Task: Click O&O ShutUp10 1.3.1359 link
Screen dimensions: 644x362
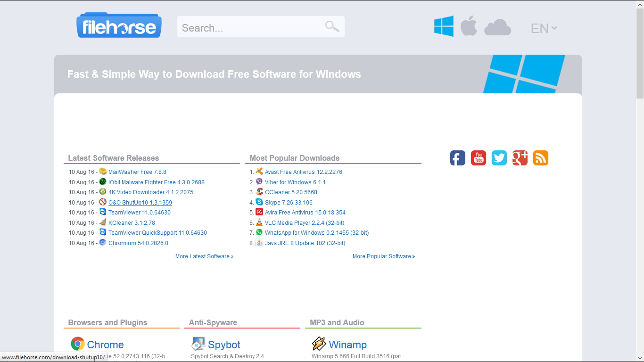Action: (140, 202)
